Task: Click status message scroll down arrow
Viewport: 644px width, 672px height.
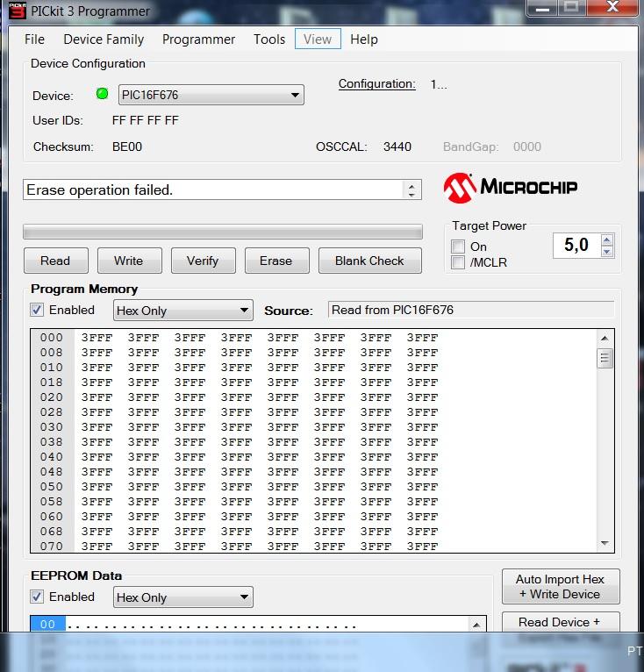Action: coord(411,195)
